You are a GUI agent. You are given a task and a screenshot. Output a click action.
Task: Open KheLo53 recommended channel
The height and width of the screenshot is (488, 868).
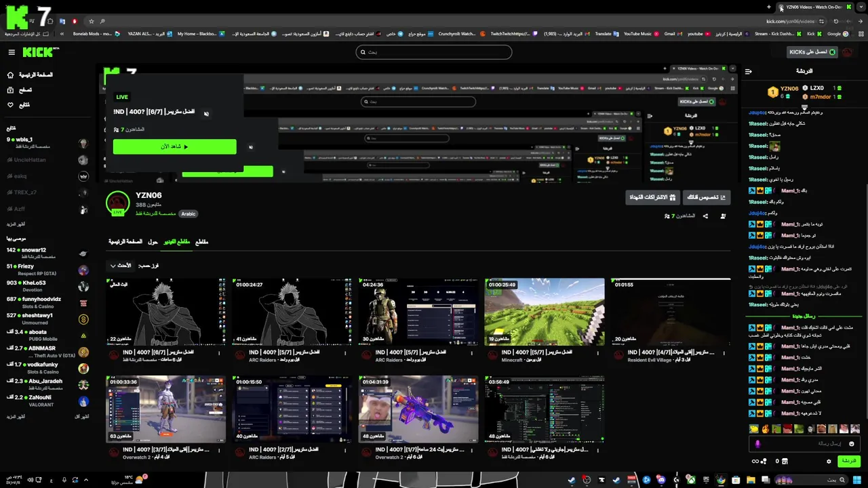47,286
